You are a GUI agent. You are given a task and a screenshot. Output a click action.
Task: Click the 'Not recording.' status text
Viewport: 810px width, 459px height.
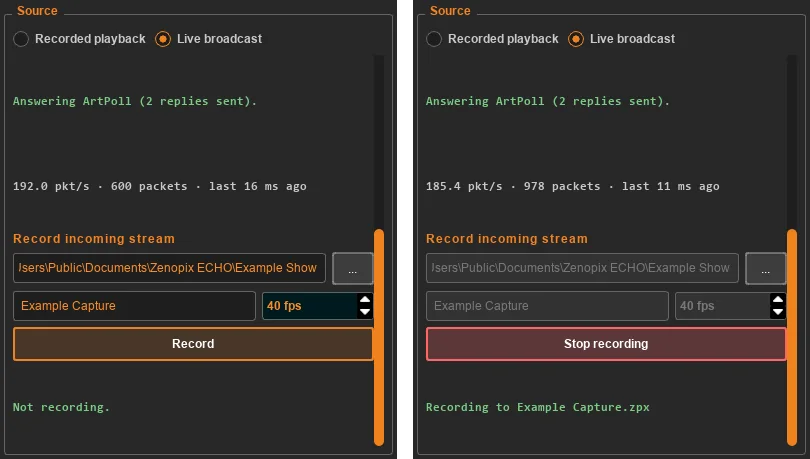[x=61, y=407]
